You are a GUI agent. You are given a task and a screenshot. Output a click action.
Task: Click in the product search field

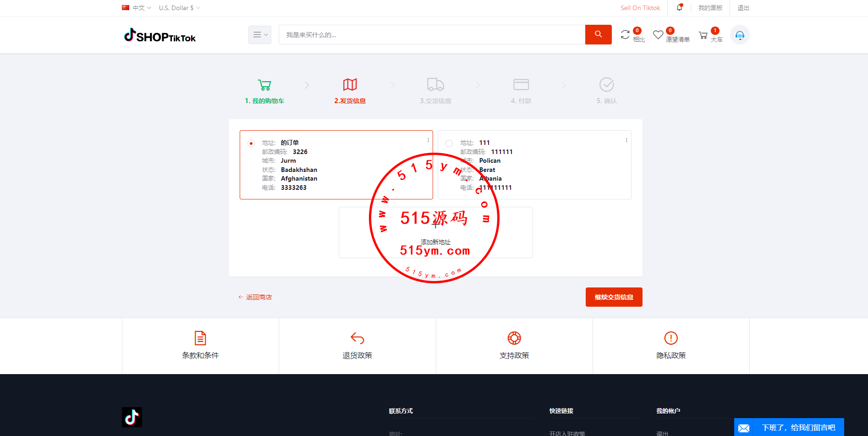click(431, 35)
